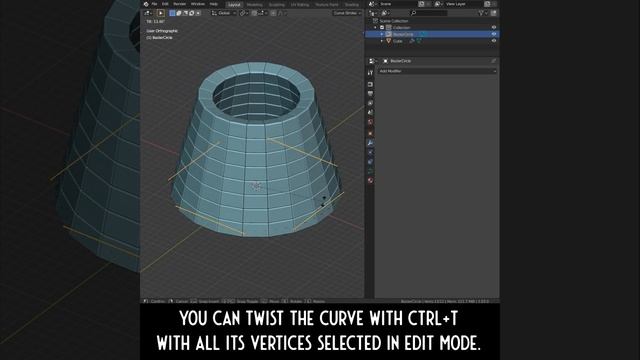
Task: Select the Cube object in outliner
Action: tap(398, 41)
